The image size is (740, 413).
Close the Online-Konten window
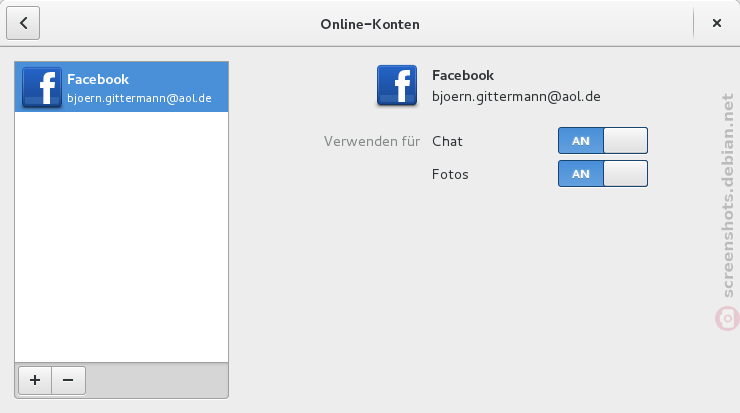716,23
